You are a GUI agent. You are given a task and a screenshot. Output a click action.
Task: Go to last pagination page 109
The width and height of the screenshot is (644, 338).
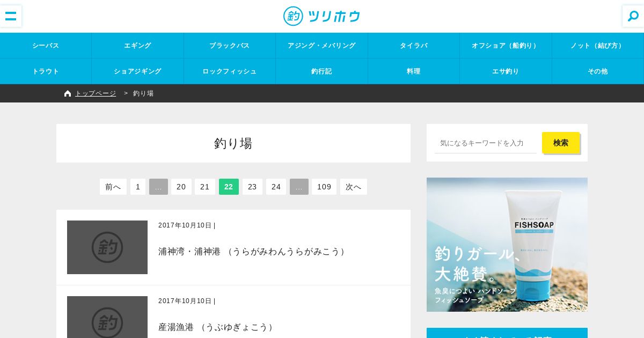324,187
